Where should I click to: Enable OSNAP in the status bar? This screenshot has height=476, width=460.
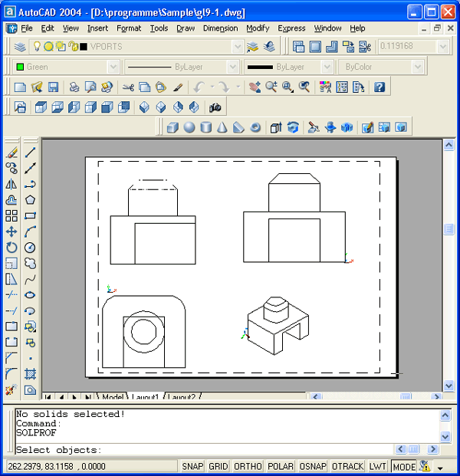point(313,466)
